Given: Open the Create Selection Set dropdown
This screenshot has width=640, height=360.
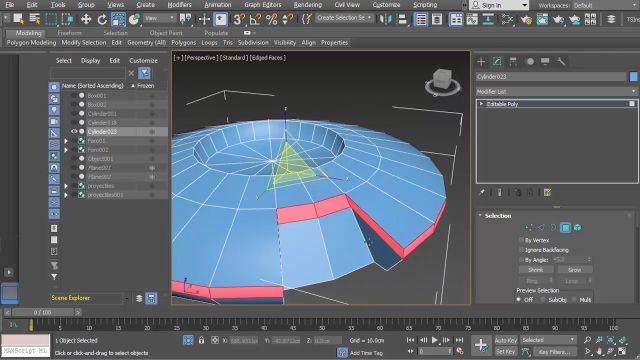Looking at the screenshot, I should point(344,18).
